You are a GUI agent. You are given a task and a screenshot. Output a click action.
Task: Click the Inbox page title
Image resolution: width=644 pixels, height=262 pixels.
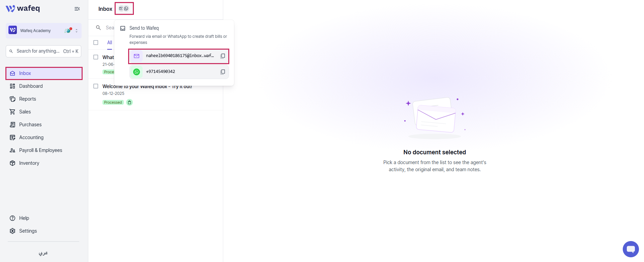(105, 9)
